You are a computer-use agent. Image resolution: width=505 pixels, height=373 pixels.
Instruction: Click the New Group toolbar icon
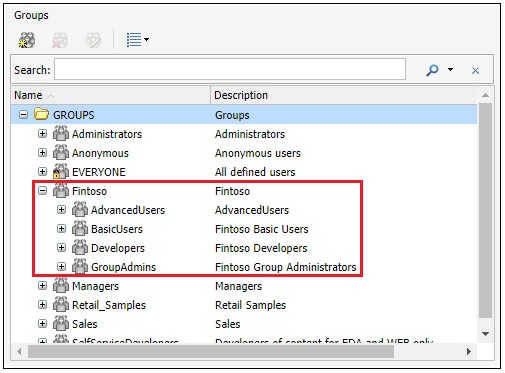(x=27, y=40)
